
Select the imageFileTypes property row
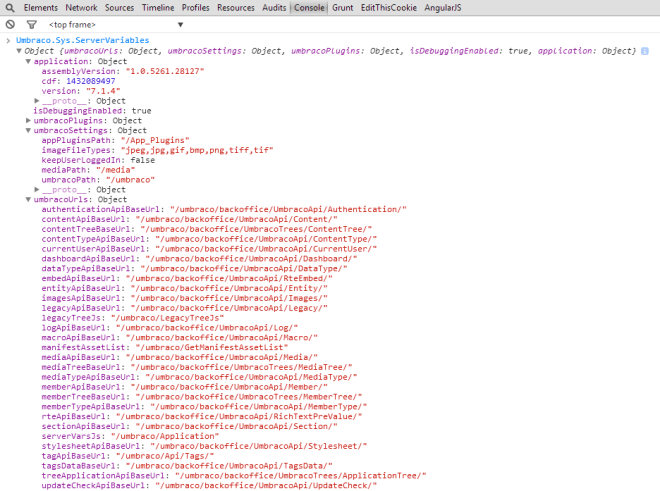157,150
